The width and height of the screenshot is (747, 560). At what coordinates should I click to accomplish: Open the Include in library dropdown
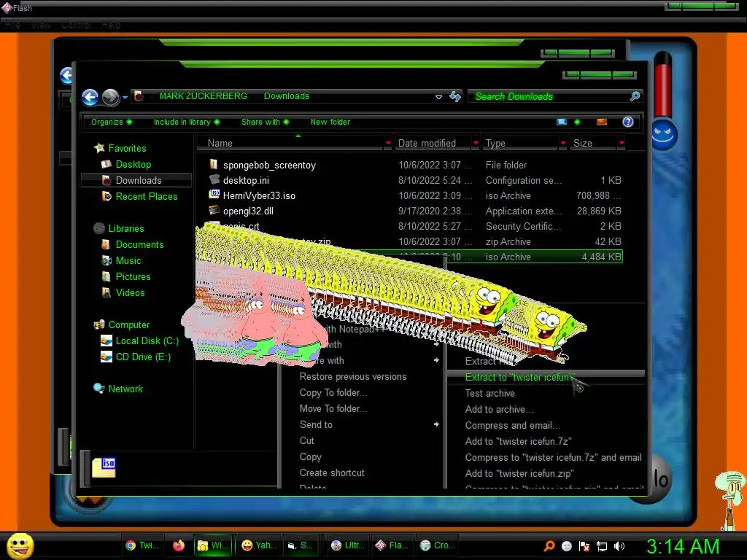(187, 122)
